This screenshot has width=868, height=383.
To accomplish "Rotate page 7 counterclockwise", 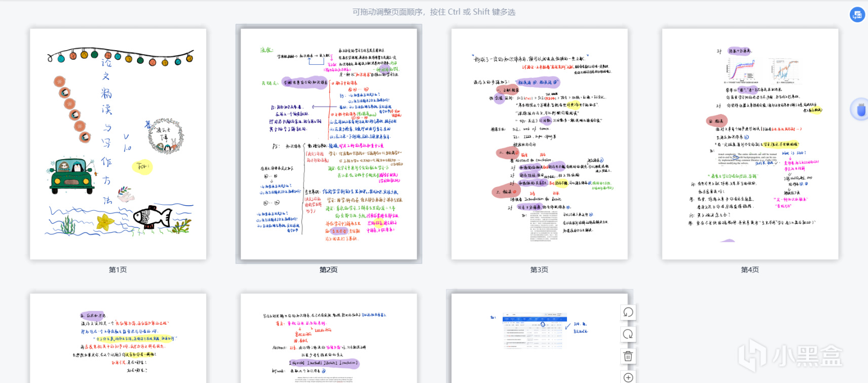I will [x=628, y=312].
